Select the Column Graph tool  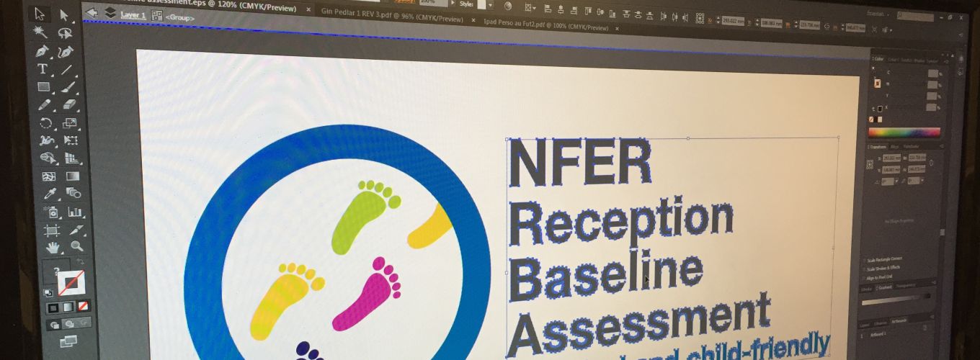[74, 212]
